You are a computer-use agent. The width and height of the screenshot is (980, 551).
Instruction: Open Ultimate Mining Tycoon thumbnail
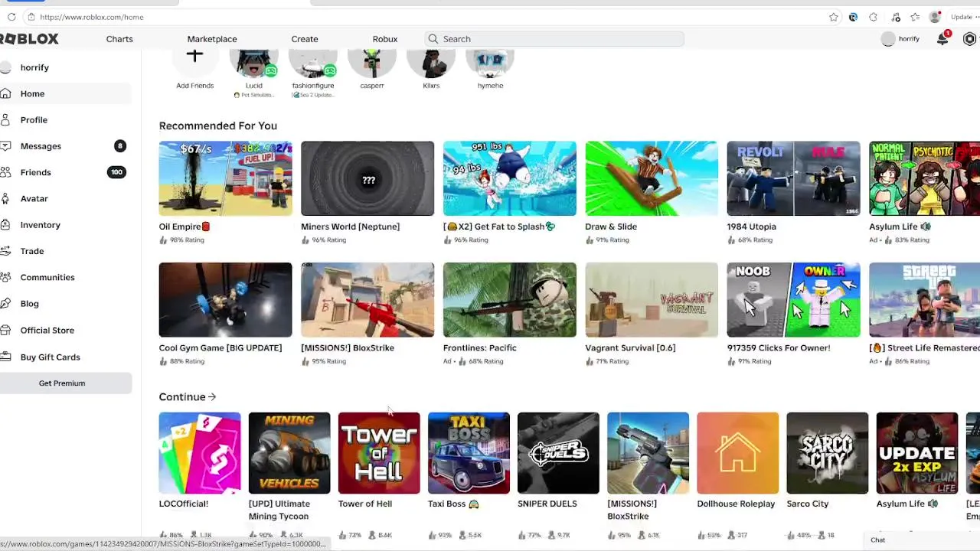click(289, 453)
